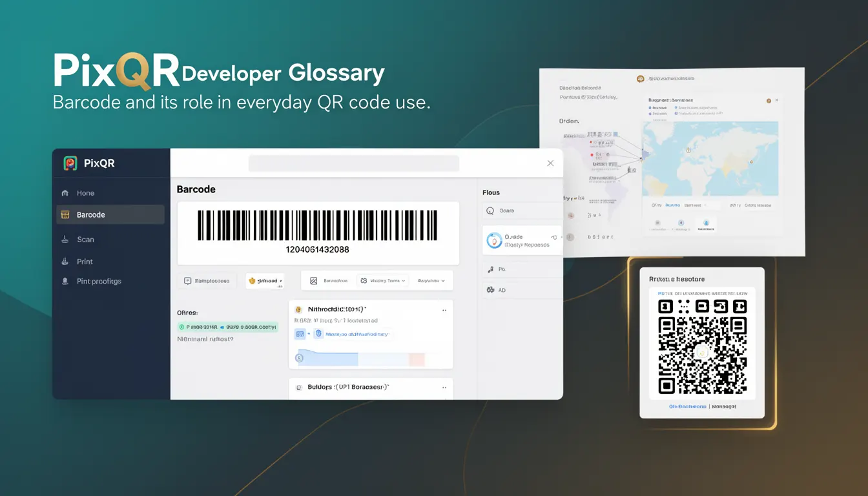Click the AD item icon in right panel
This screenshot has height=496, width=868.
[490, 290]
